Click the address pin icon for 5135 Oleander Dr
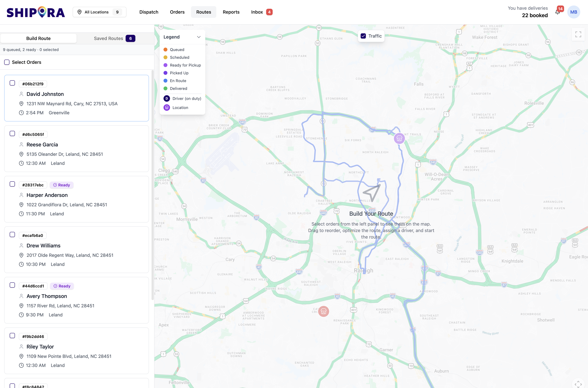This screenshot has height=388, width=588. (21, 154)
